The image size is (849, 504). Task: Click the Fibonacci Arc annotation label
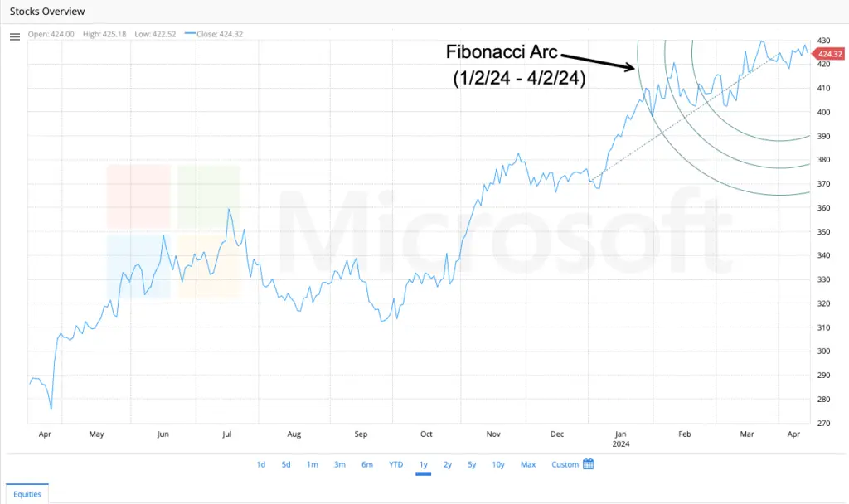pyautogui.click(x=502, y=51)
